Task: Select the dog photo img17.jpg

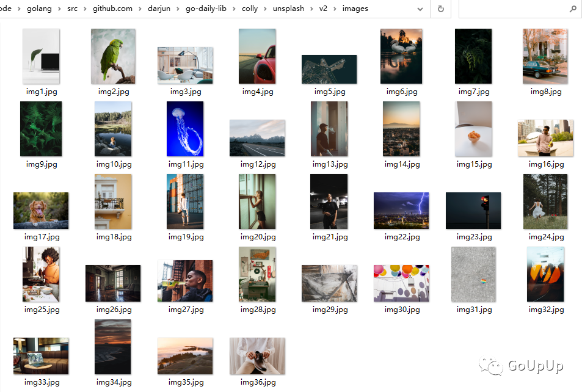Action: [x=41, y=210]
